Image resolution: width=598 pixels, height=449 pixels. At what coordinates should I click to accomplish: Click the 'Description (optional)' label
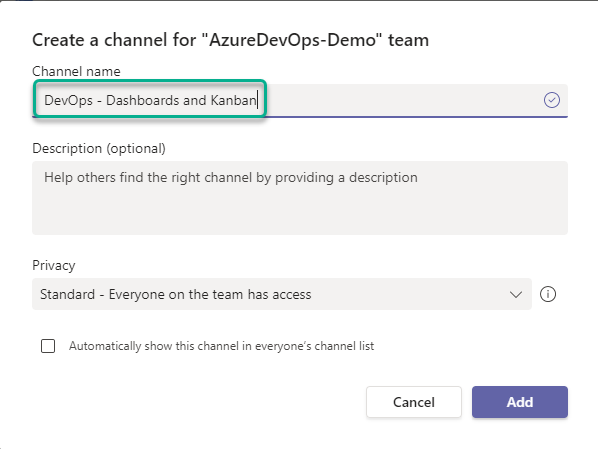[99, 148]
